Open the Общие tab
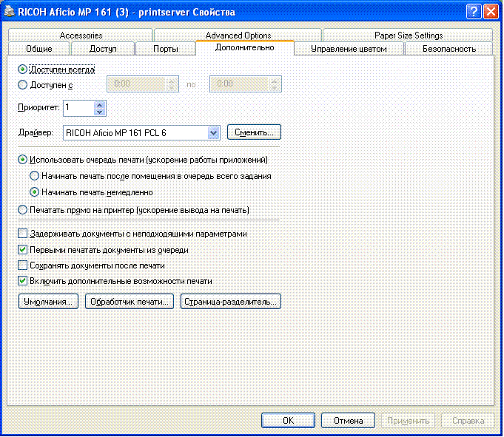 pyautogui.click(x=39, y=49)
